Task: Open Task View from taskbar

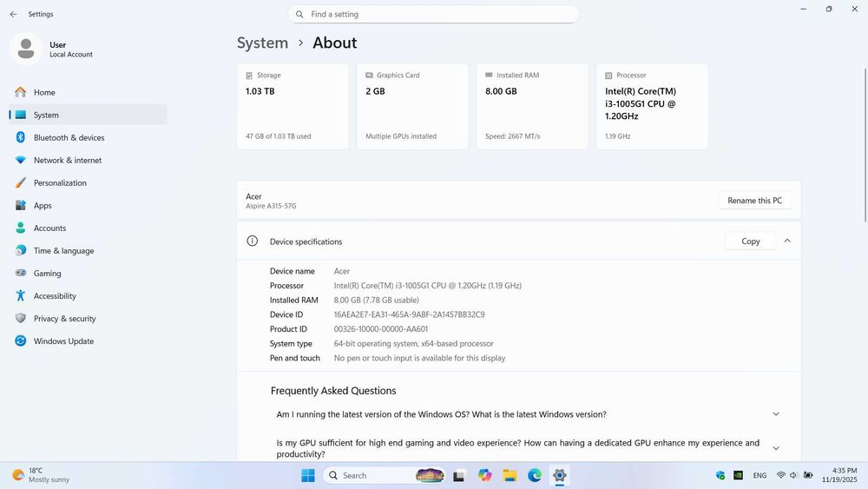Action: click(x=459, y=475)
